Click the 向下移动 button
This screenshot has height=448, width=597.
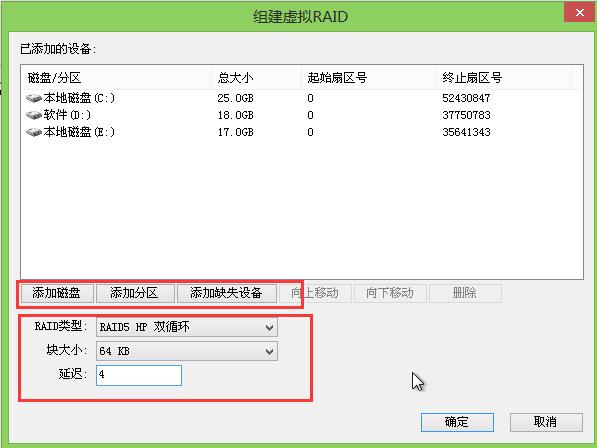pos(390,293)
